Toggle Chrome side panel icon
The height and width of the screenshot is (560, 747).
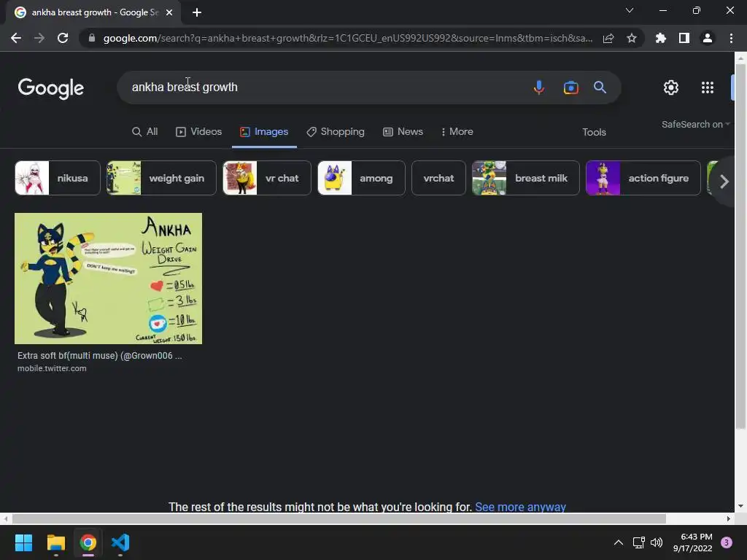coord(684,38)
